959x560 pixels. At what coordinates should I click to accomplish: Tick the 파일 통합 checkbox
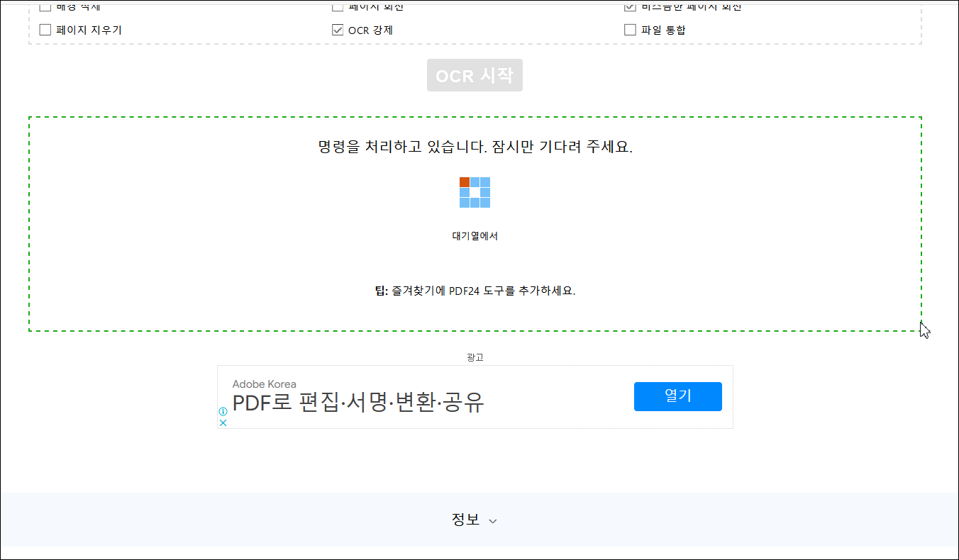[630, 30]
